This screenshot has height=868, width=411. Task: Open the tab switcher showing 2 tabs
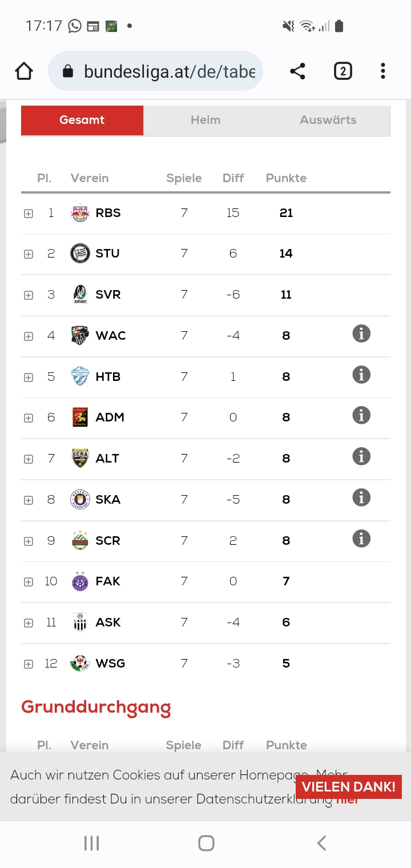342,71
